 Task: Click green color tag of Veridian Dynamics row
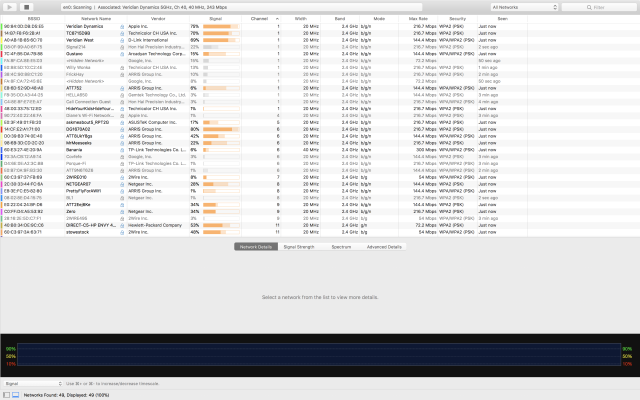click(2, 27)
